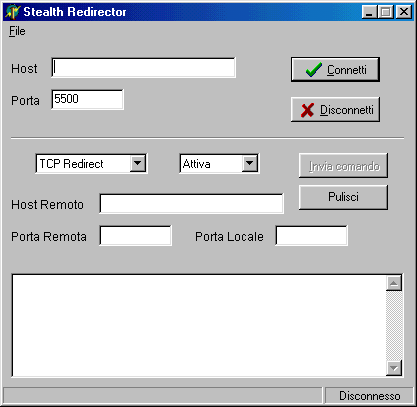Focus the Porta Locale text field
The width and height of the screenshot is (417, 407).
[311, 236]
